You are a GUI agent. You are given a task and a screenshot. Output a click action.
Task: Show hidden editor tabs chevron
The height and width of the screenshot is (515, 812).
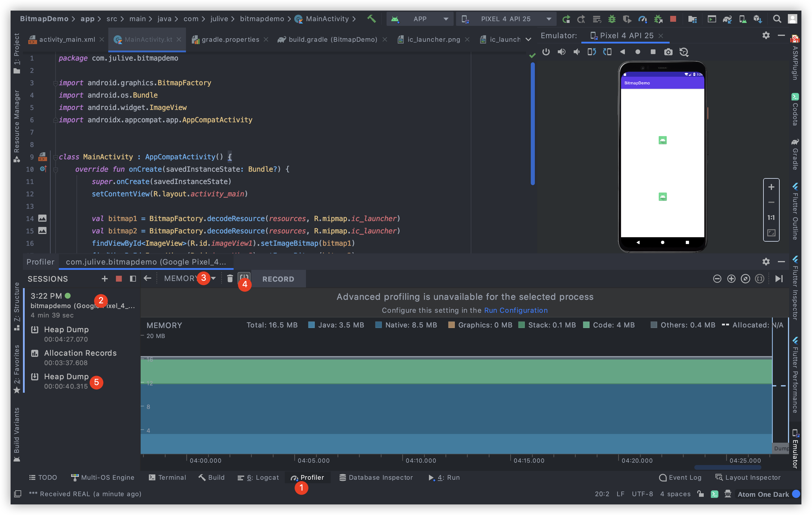click(528, 39)
